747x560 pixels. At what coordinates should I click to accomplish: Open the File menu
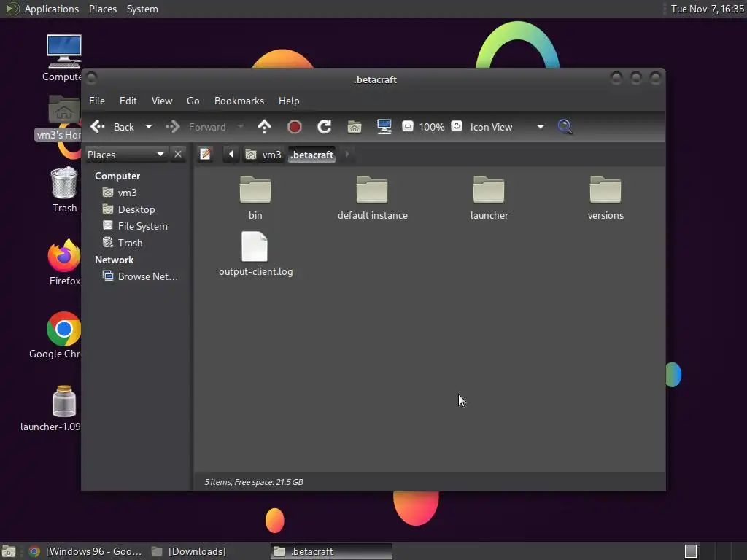click(97, 101)
